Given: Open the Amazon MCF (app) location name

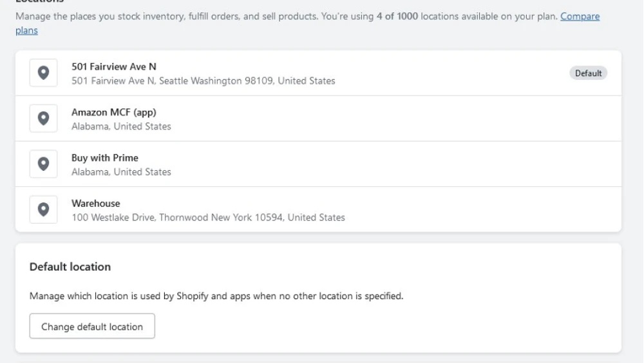Looking at the screenshot, I should coord(113,112).
